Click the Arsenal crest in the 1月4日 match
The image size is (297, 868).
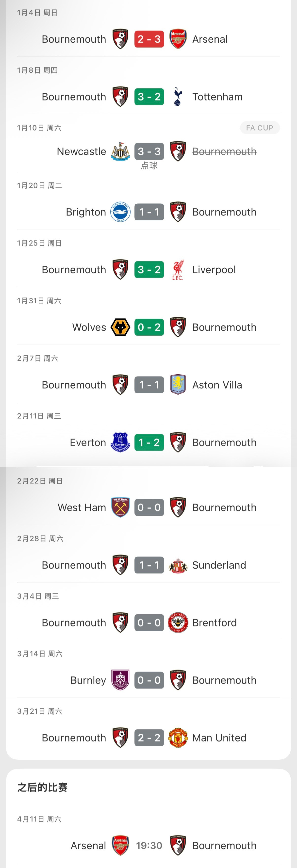point(178,39)
